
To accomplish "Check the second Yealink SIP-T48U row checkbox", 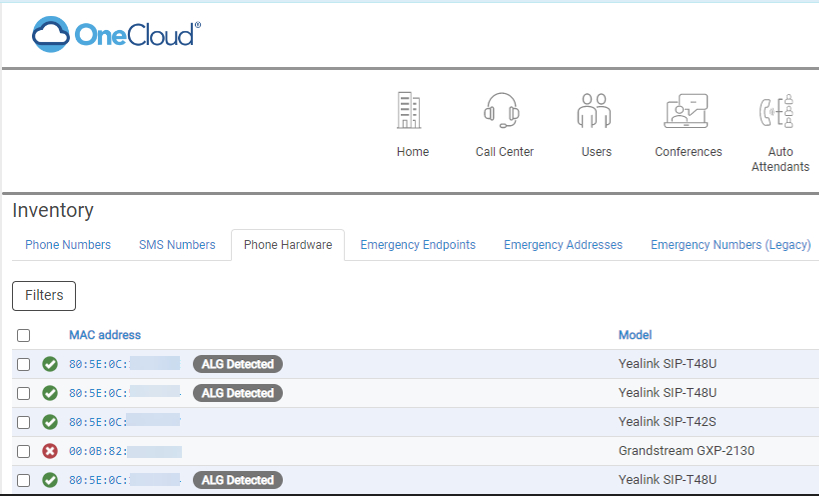I will click(24, 393).
